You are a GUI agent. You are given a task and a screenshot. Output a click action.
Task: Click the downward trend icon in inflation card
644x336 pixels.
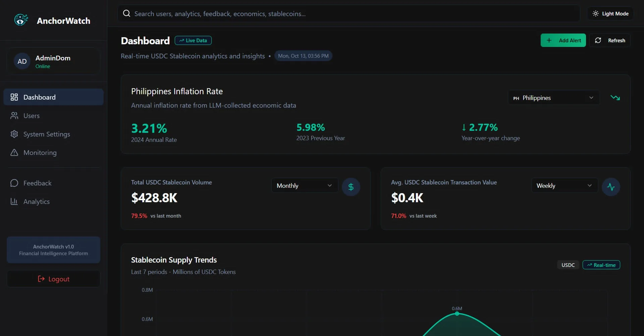pos(615,98)
